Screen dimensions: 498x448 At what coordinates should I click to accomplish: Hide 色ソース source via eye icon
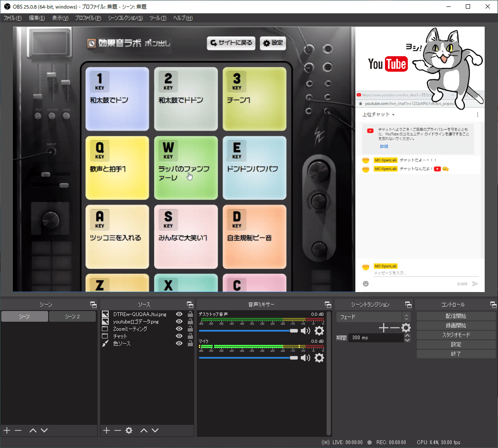coord(179,343)
